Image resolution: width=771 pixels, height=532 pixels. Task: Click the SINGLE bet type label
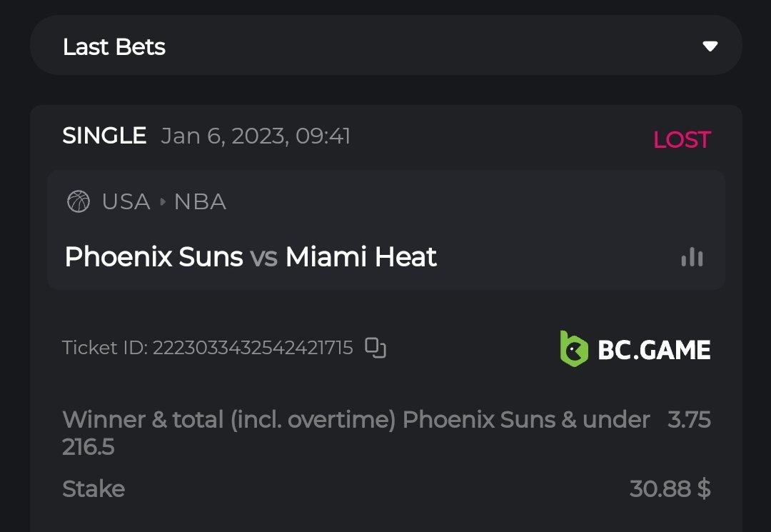(104, 136)
